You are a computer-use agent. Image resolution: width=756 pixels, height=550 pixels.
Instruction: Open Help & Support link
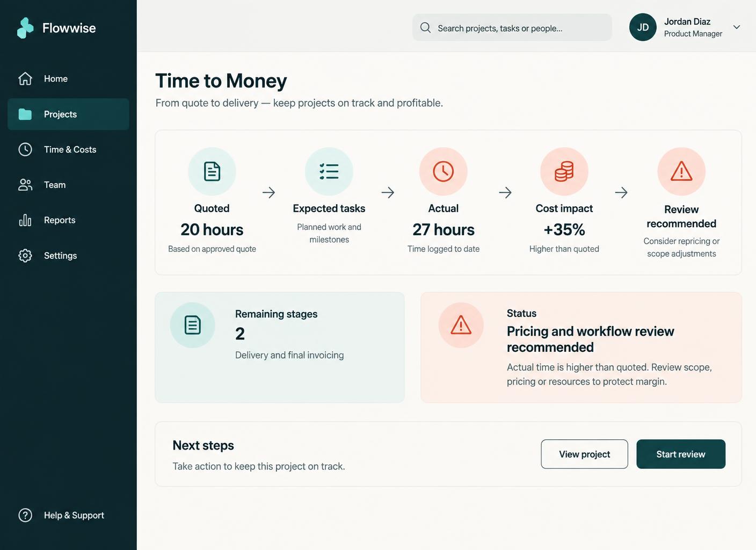coord(68,515)
